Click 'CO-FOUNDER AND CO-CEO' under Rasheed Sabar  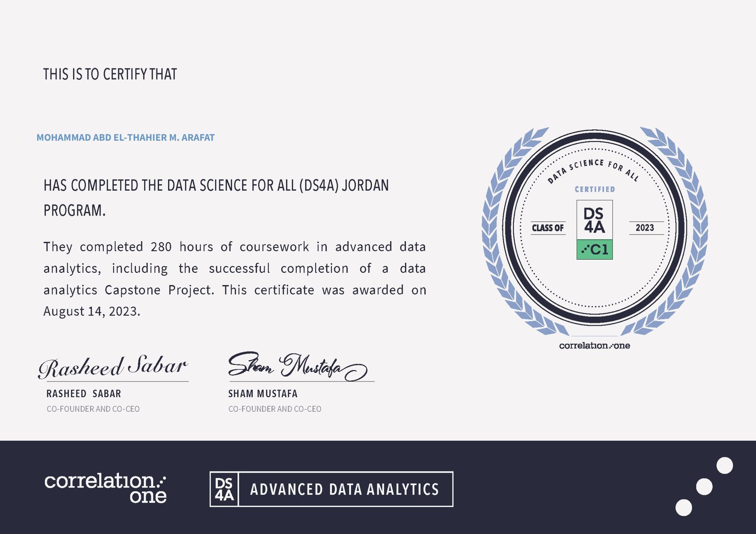point(93,409)
